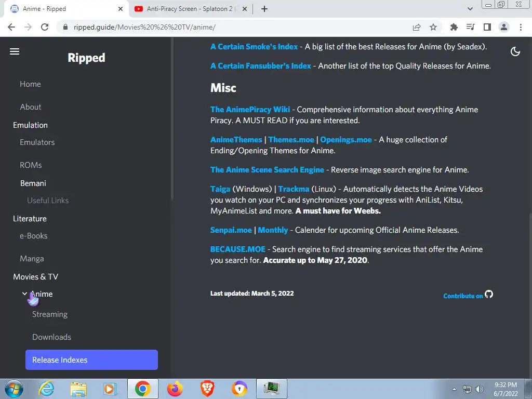532x399 pixels.
Task: Switch to Anti-Piracy Screen YouTube tab
Action: coord(189,9)
